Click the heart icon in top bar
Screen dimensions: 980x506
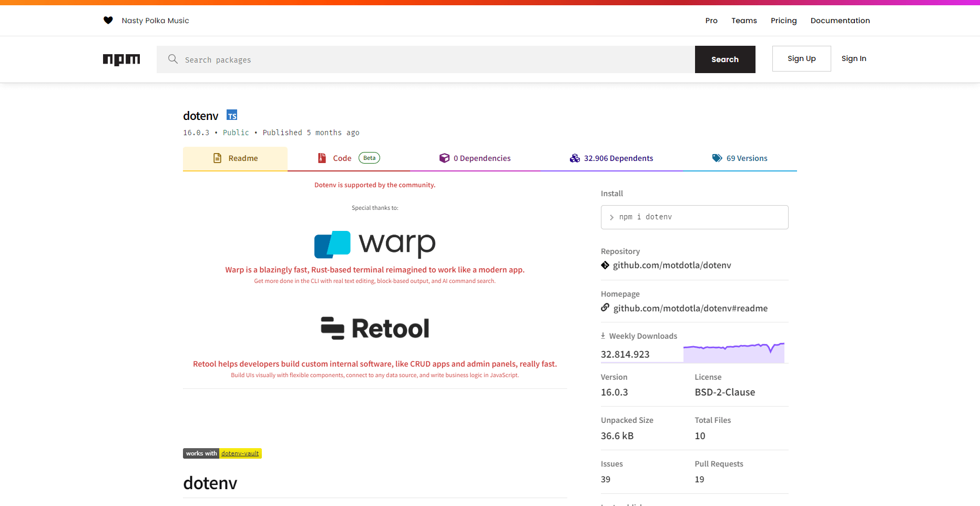click(108, 21)
